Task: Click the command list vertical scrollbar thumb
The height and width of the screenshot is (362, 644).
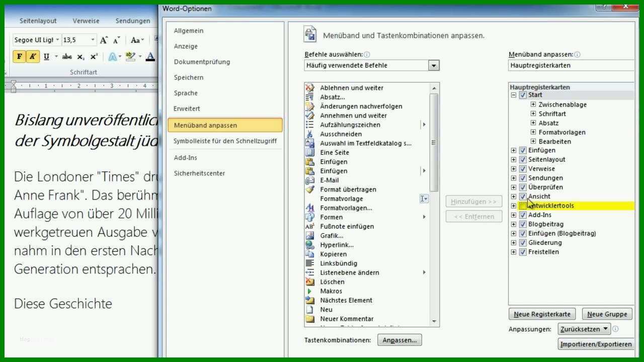Action: click(x=434, y=142)
